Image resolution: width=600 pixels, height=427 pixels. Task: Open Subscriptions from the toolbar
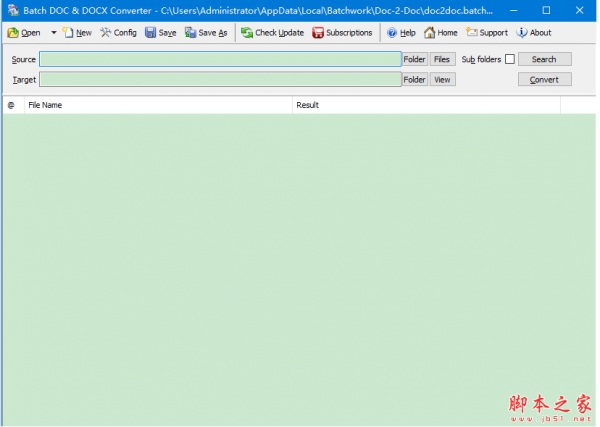click(x=342, y=33)
